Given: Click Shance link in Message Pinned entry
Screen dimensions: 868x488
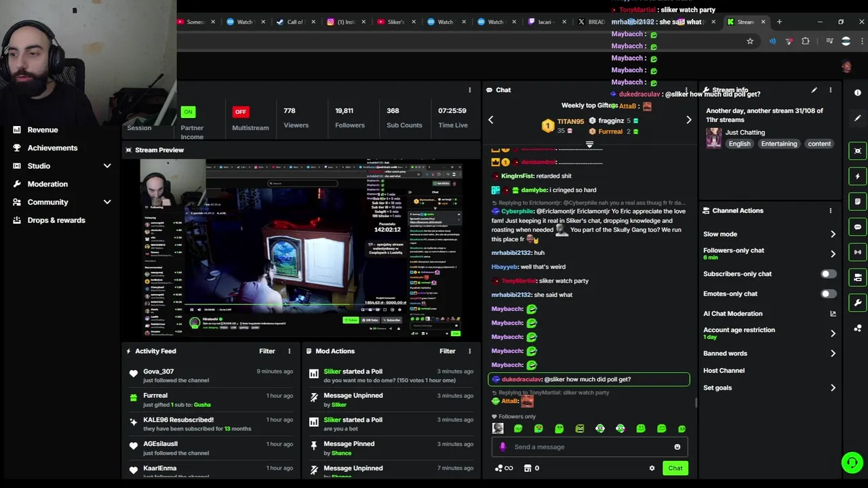Looking at the screenshot, I should pos(341,453).
